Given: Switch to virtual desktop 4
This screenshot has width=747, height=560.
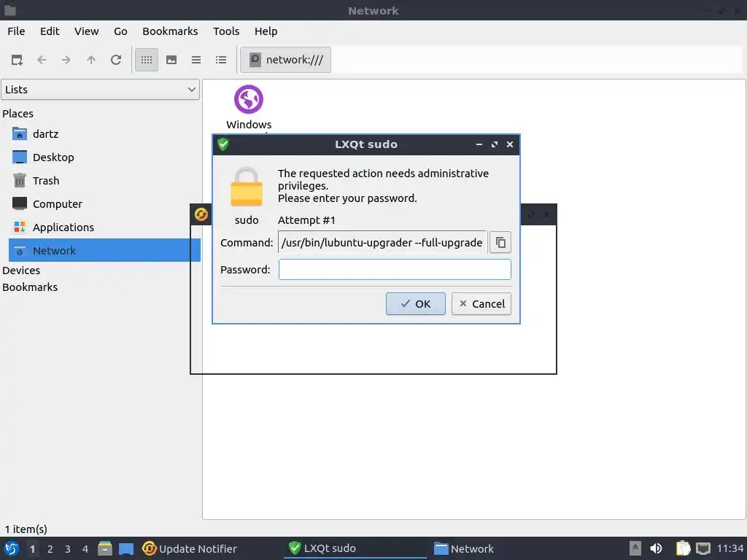Looking at the screenshot, I should coord(85,549).
